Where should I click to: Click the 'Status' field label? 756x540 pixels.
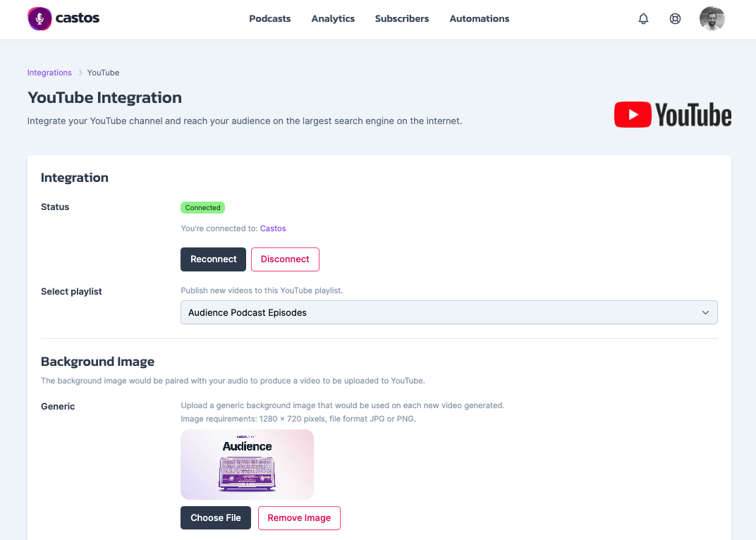(x=55, y=207)
